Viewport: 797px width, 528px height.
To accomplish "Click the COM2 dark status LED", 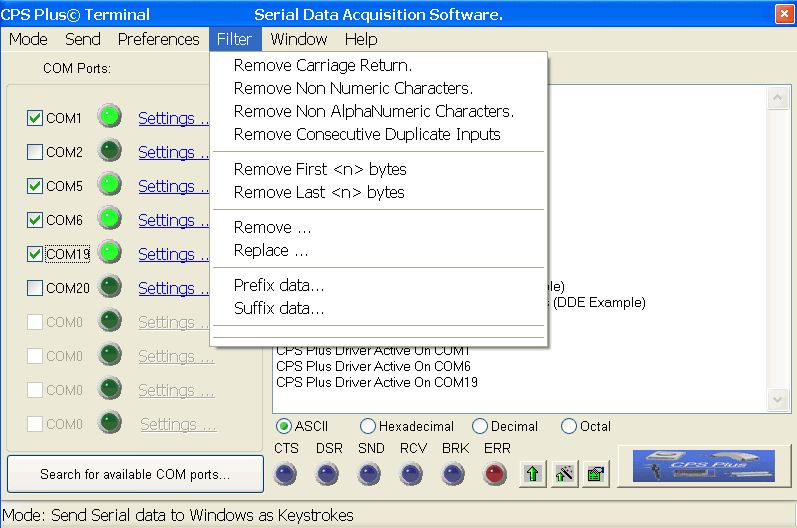I will (x=110, y=150).
